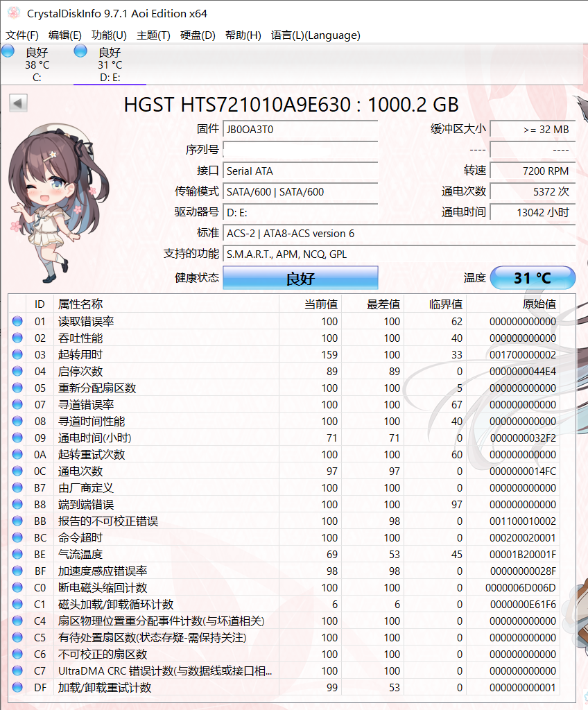Click status orb of C4 扇区物理位置重分配 row
This screenshot has height=710, width=588.
pos(17,621)
